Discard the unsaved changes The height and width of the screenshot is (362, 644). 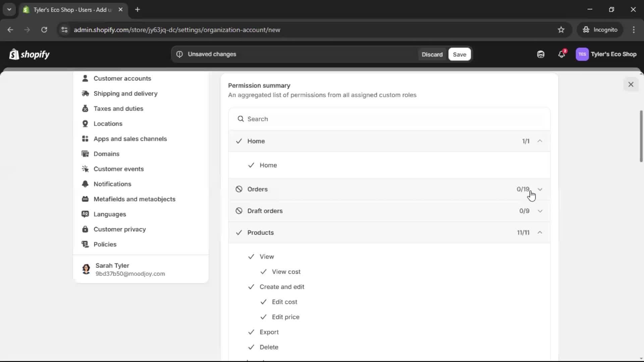pos(432,54)
